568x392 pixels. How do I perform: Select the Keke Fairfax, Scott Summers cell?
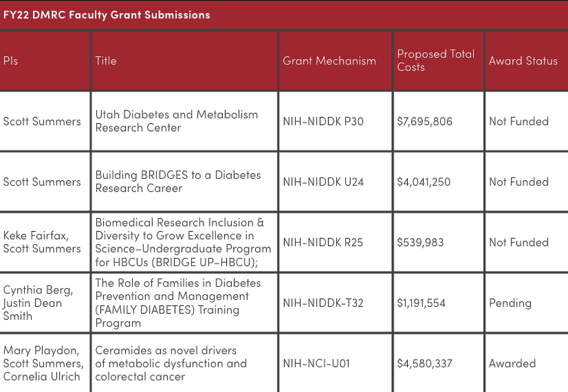tap(45, 242)
